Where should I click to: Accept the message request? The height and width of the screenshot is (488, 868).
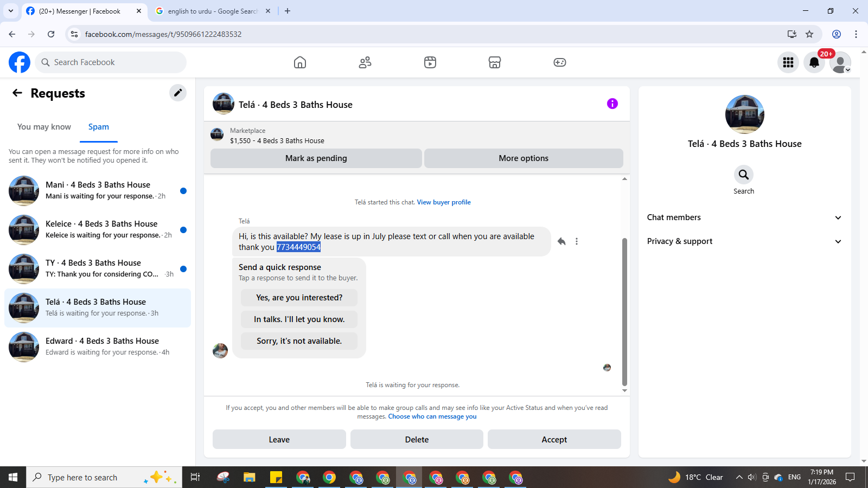pos(554,439)
